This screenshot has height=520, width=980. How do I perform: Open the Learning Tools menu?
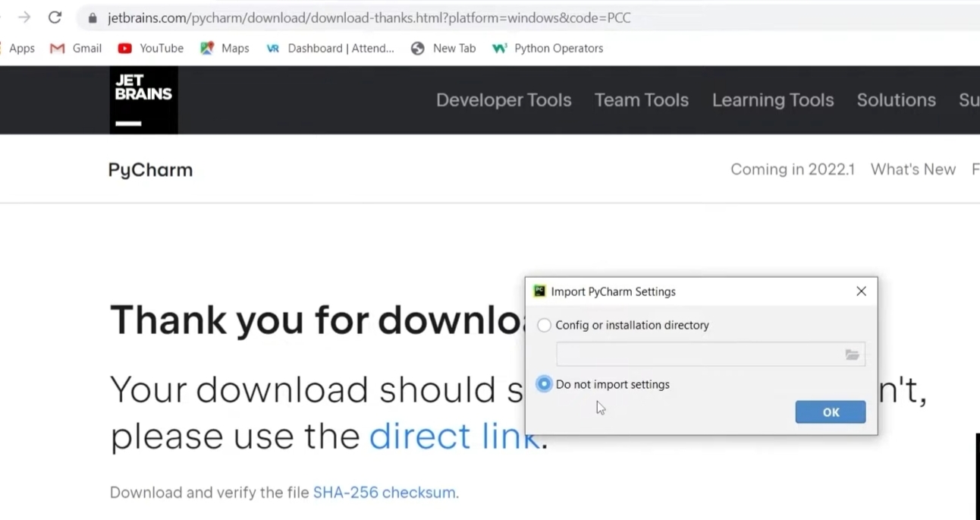coord(773,100)
